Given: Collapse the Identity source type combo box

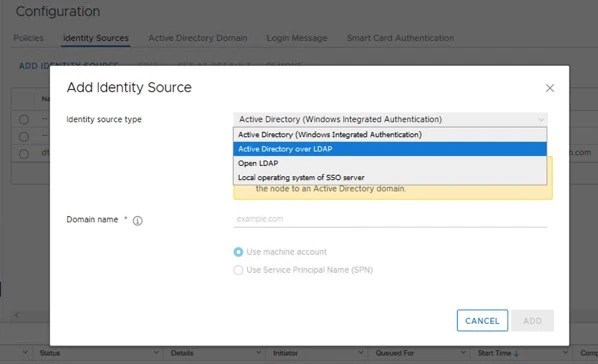Looking at the screenshot, I should pyautogui.click(x=390, y=119).
